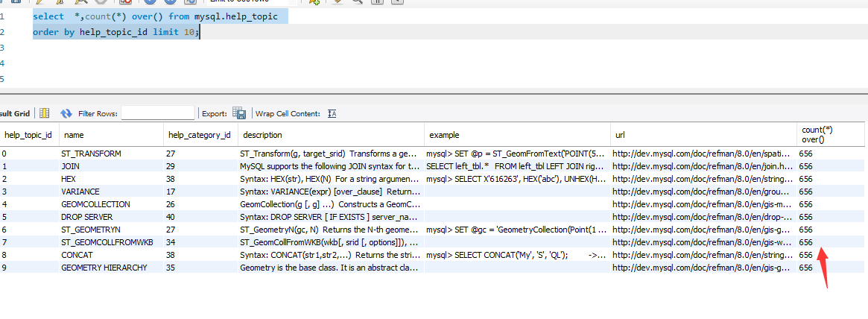Select description starting 'GeomCollection(g [, g] ...)'

tap(331, 203)
